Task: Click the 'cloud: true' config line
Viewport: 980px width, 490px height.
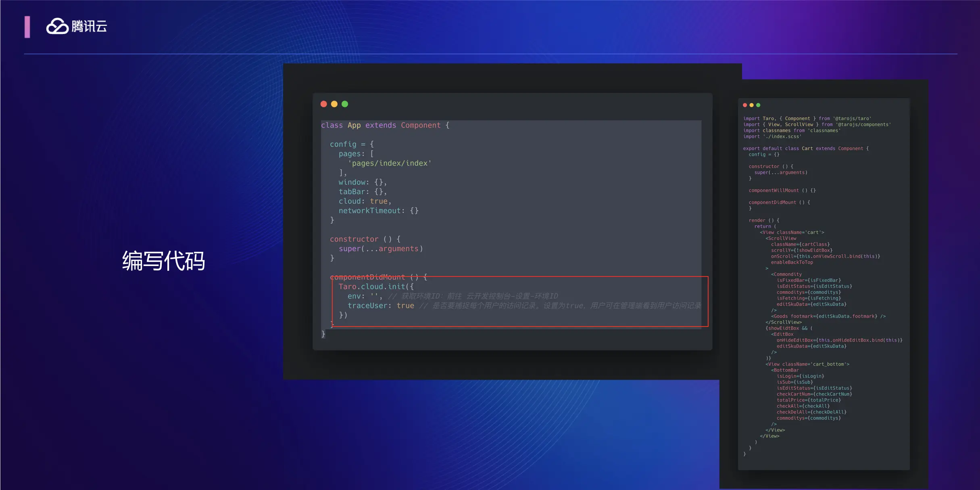Action: (365, 201)
